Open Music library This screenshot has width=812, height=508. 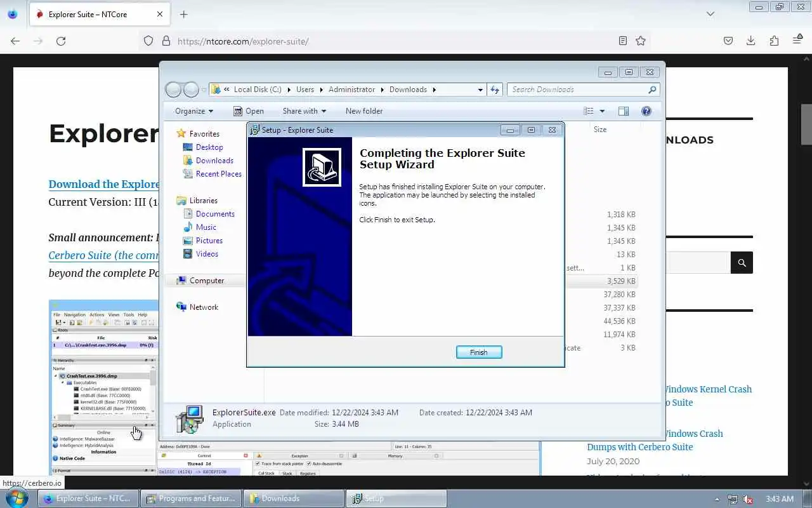pos(206,227)
